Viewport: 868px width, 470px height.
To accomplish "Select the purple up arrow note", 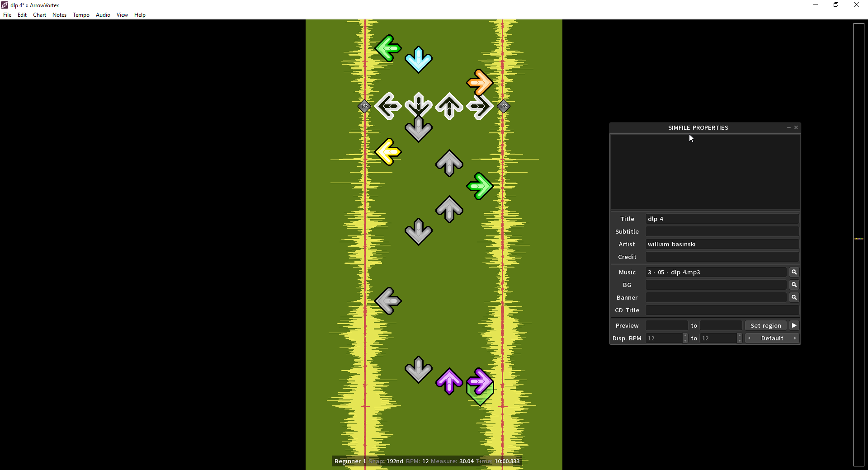I will tap(449, 382).
